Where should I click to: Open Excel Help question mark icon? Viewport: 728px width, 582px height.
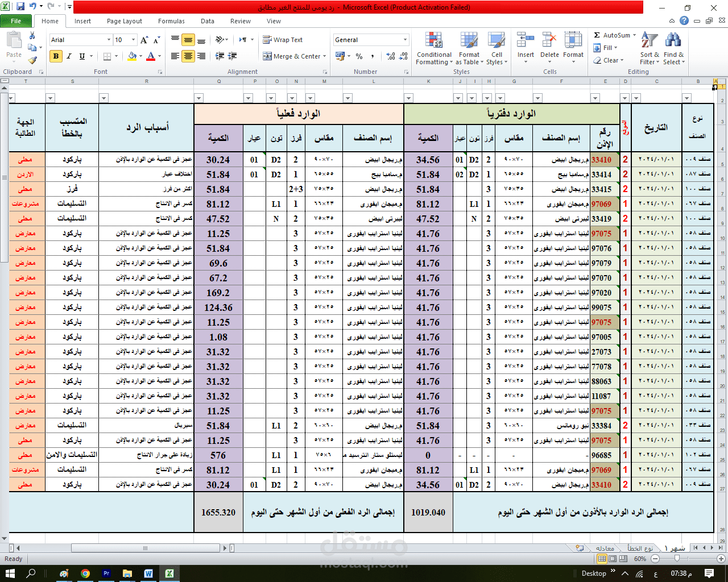[684, 20]
